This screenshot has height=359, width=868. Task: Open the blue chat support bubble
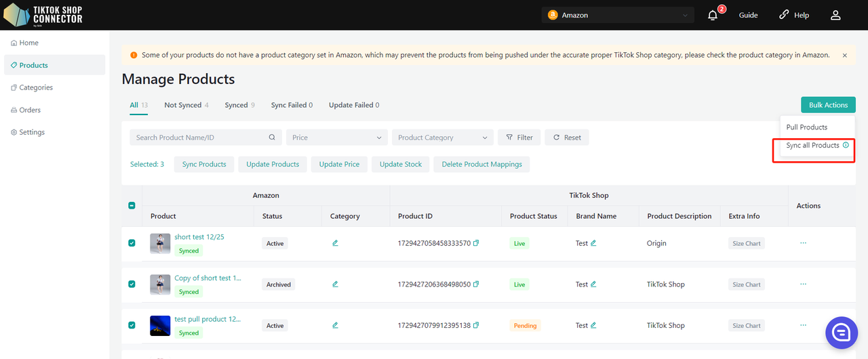pos(842,333)
